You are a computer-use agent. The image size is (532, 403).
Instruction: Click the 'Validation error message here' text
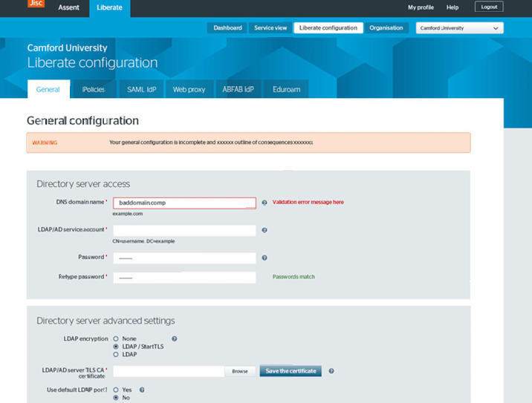click(308, 202)
